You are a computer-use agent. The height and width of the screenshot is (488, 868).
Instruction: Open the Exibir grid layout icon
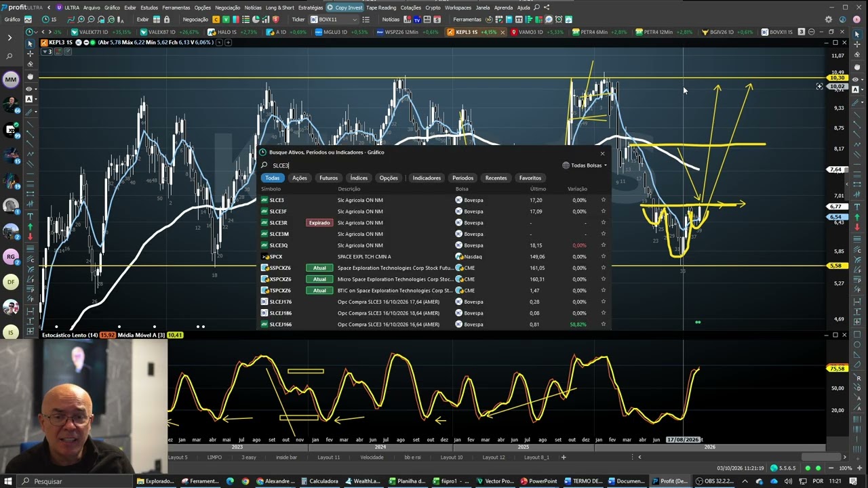157,20
